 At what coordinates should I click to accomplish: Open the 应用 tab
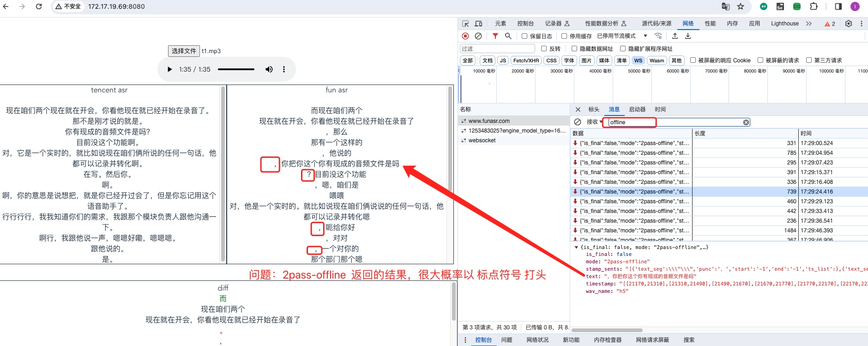point(754,24)
